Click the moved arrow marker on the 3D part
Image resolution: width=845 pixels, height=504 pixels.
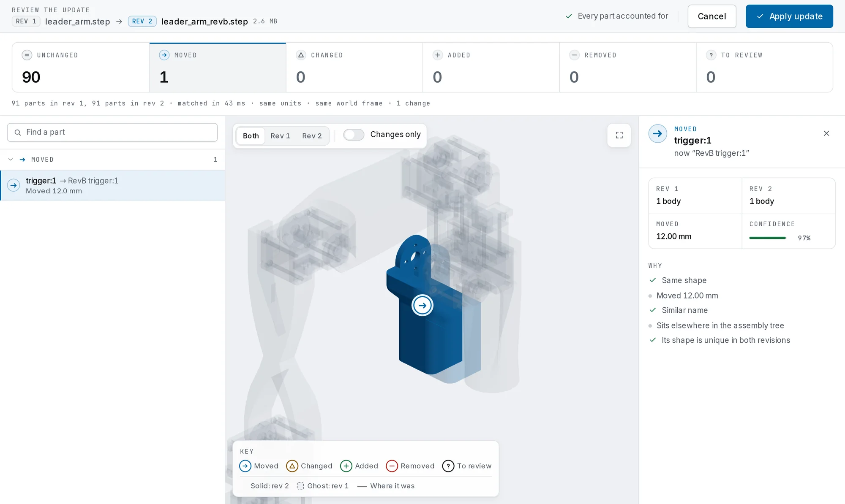pos(422,305)
